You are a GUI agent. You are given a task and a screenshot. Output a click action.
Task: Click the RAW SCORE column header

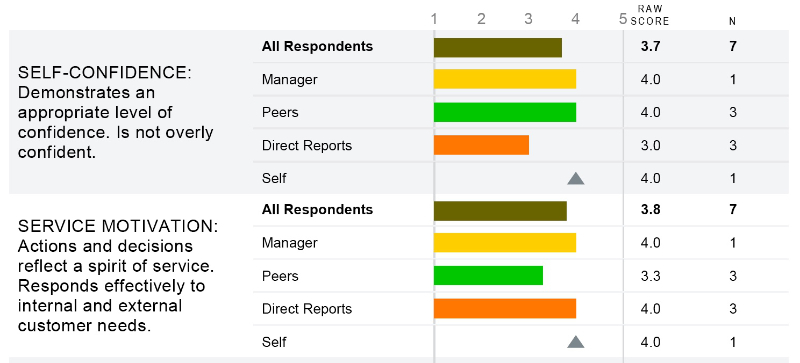(649, 15)
